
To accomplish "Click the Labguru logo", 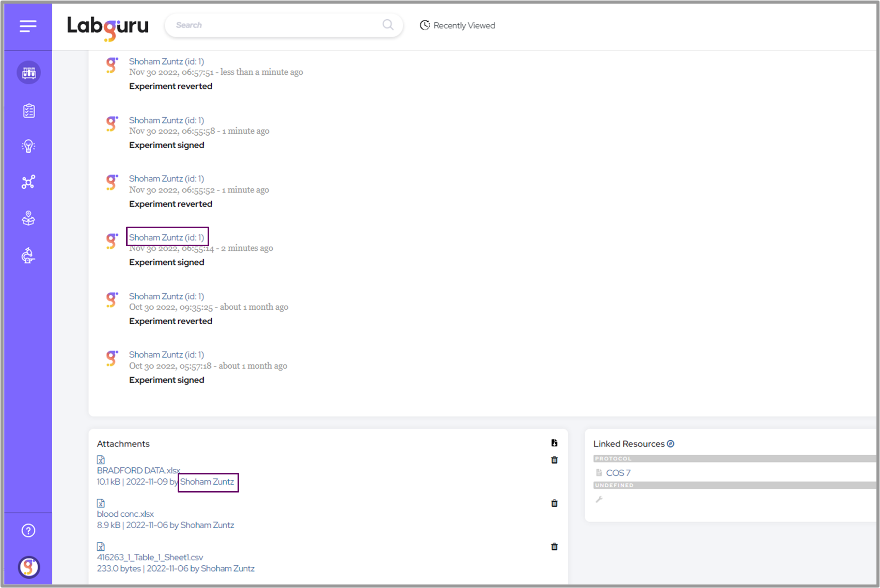I will pos(107,26).
